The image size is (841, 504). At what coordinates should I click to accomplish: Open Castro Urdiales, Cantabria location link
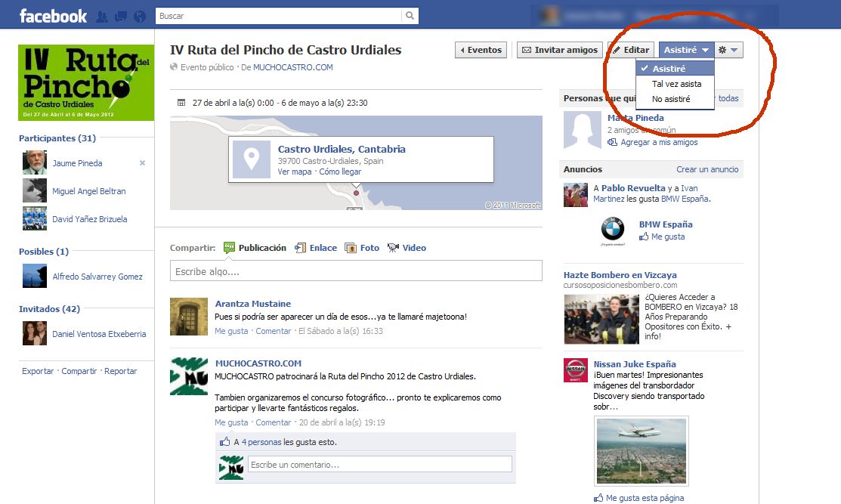342,149
